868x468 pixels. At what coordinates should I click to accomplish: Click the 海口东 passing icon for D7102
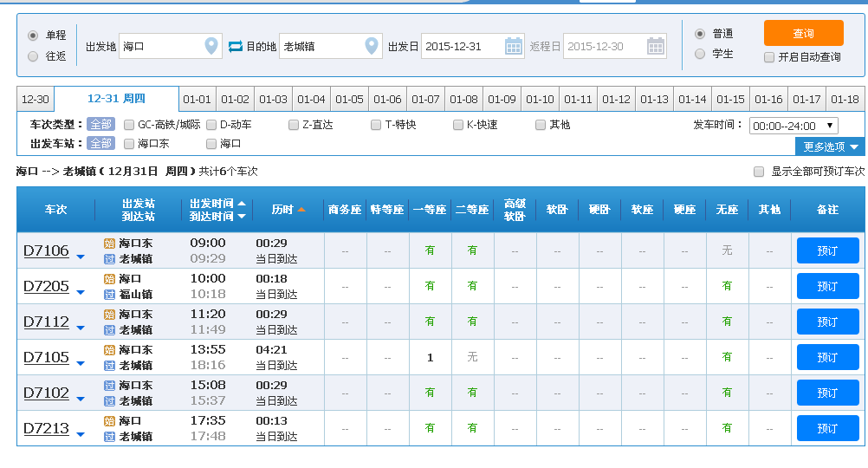tap(110, 385)
